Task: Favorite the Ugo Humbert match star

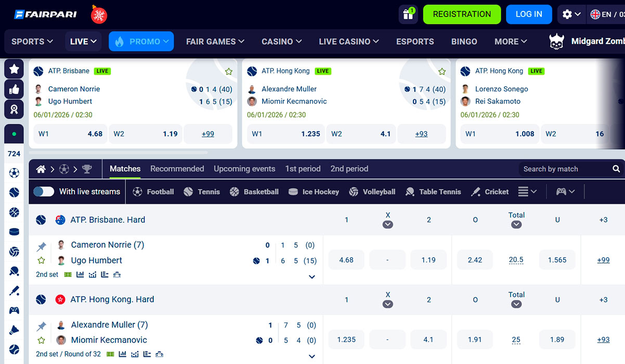Action: point(41,261)
